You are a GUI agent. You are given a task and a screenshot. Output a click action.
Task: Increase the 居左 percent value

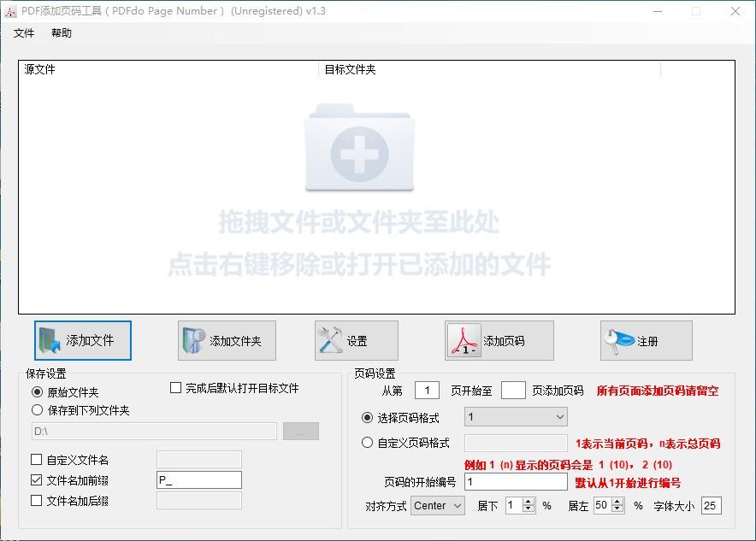(617, 502)
